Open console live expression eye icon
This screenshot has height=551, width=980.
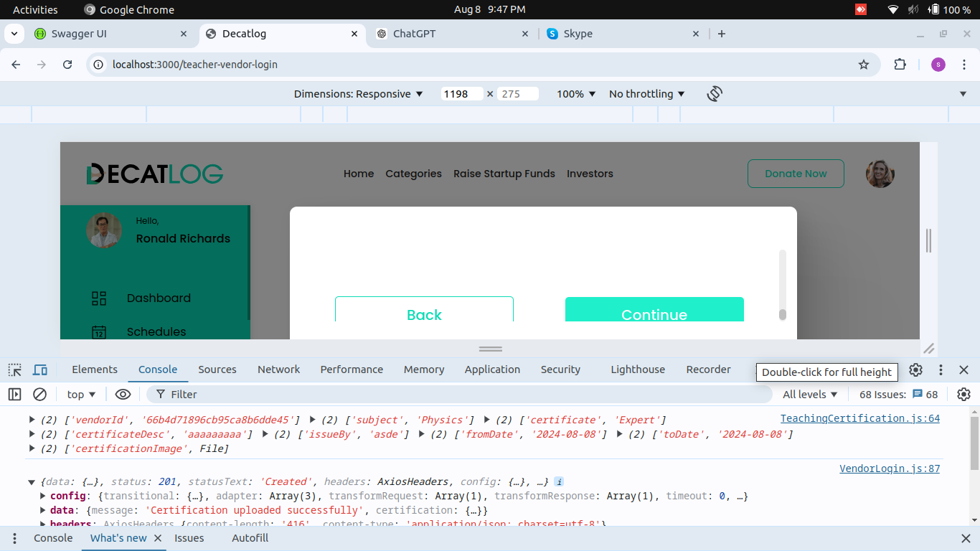[123, 395]
